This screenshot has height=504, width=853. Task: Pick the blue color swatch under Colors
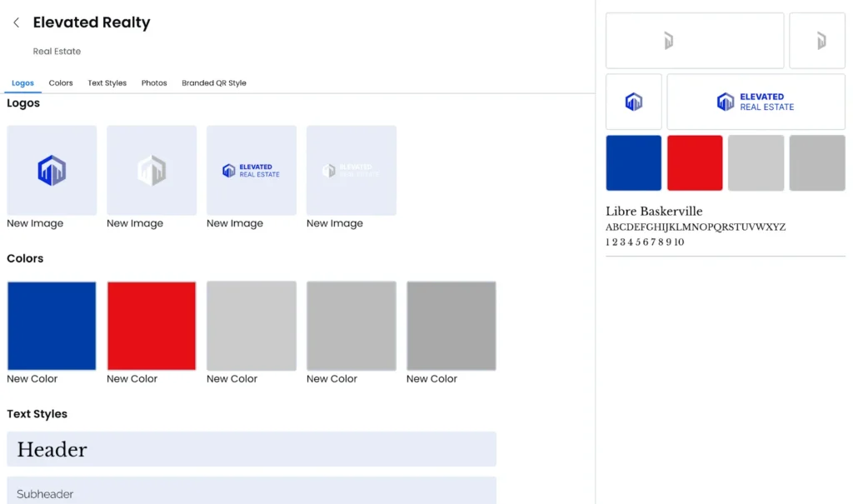[52, 326]
